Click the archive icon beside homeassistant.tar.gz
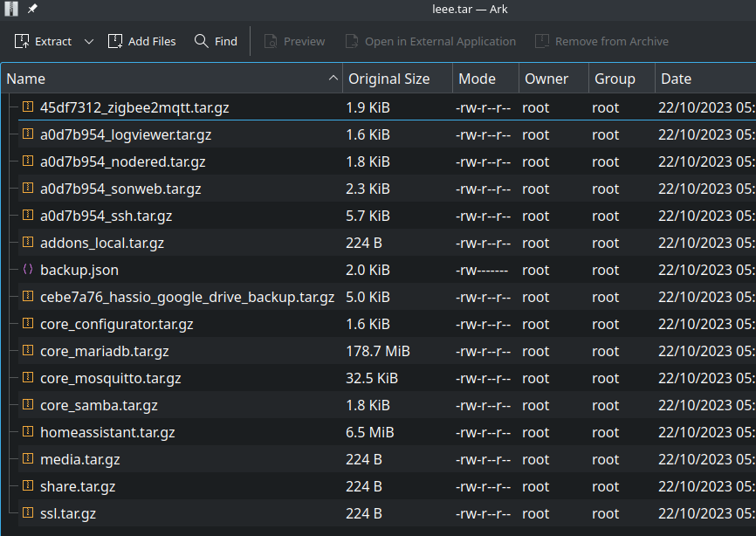The height and width of the screenshot is (536, 756). click(25, 432)
